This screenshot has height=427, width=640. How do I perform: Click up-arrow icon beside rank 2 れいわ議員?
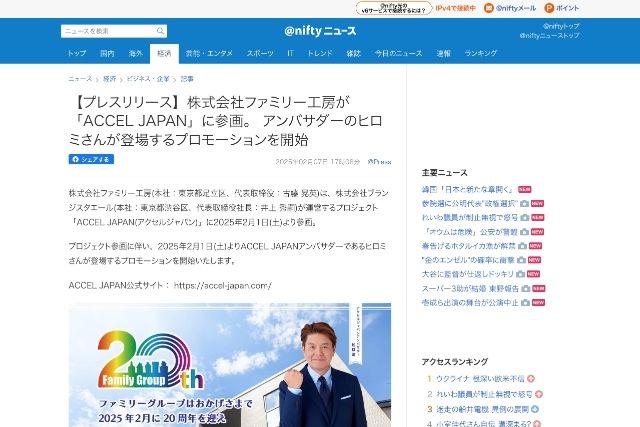(539, 394)
